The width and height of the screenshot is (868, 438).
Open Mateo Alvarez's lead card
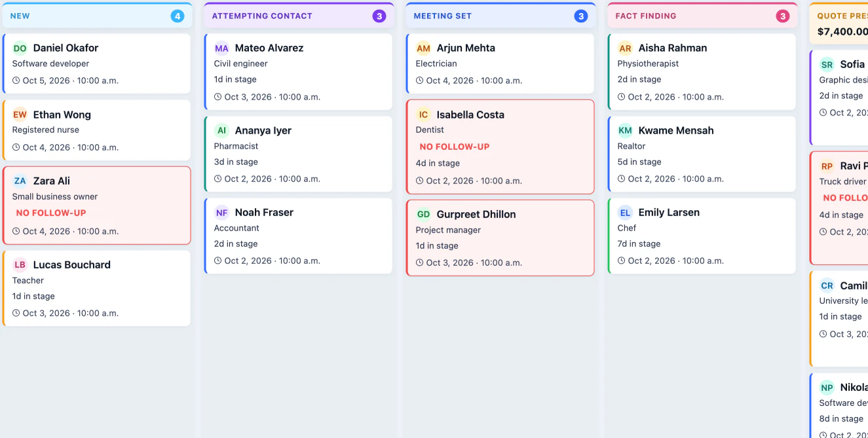(x=299, y=72)
